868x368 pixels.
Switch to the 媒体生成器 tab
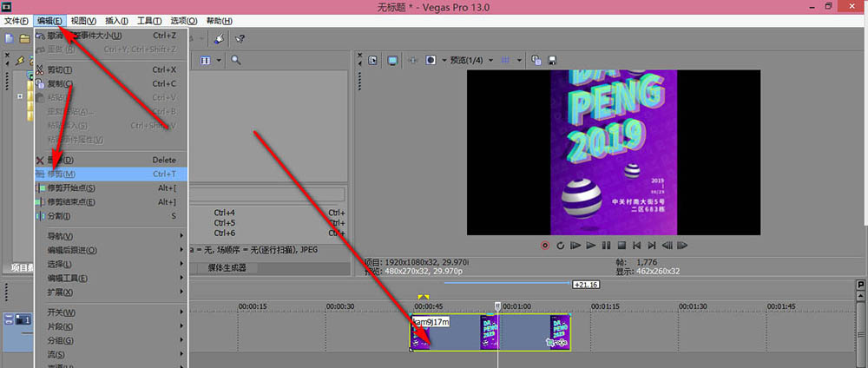click(227, 268)
